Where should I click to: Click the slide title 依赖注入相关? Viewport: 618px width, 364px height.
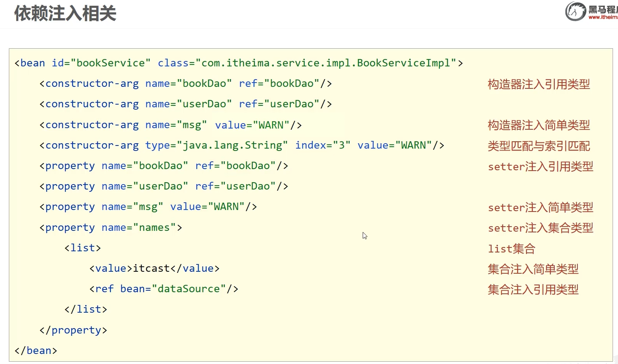(x=65, y=14)
